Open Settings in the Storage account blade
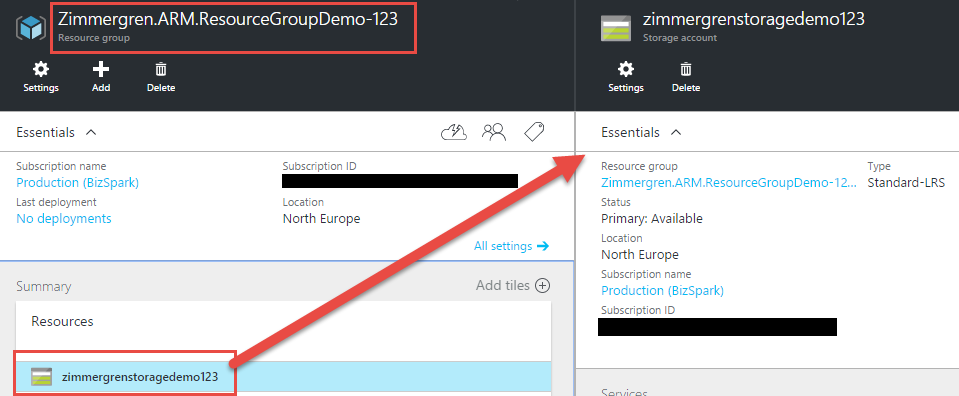959x396 pixels. 626,77
